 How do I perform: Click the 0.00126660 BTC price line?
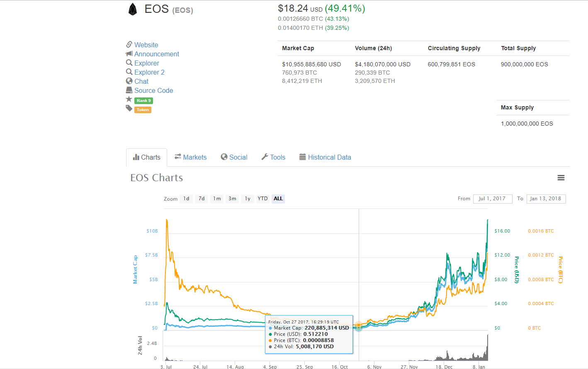coord(313,19)
